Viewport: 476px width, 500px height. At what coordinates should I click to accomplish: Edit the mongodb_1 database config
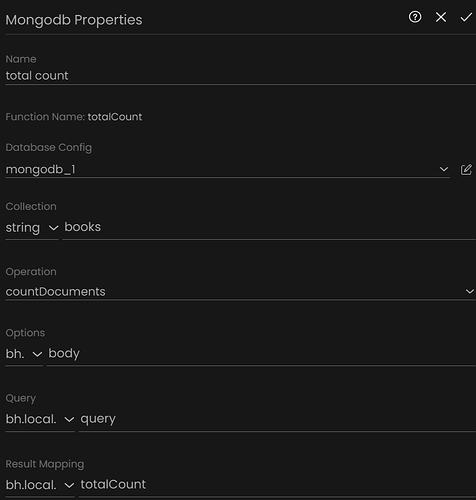(x=466, y=169)
